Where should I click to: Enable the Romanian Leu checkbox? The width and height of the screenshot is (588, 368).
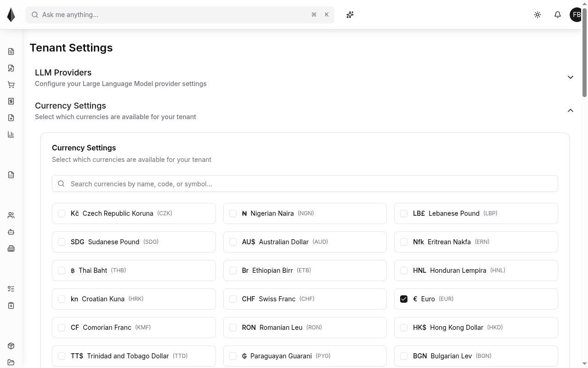tap(233, 328)
